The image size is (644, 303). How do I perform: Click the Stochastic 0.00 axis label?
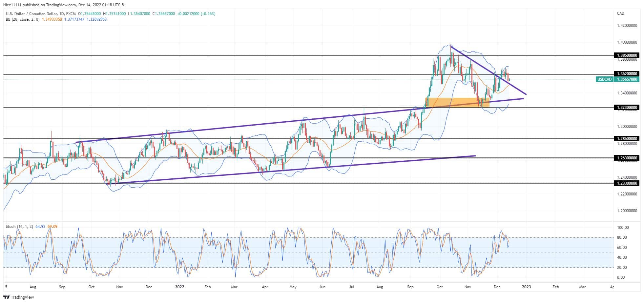click(x=621, y=277)
